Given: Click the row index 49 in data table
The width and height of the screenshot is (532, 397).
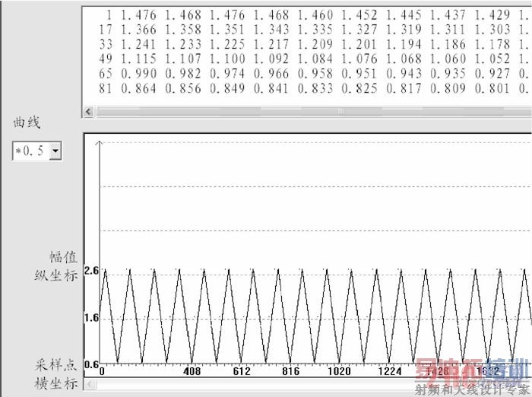Looking at the screenshot, I should (106, 59).
